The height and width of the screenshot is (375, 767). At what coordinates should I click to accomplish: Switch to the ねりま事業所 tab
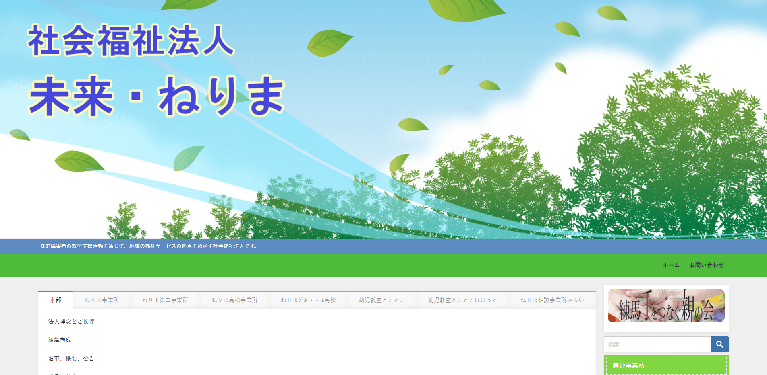click(101, 300)
